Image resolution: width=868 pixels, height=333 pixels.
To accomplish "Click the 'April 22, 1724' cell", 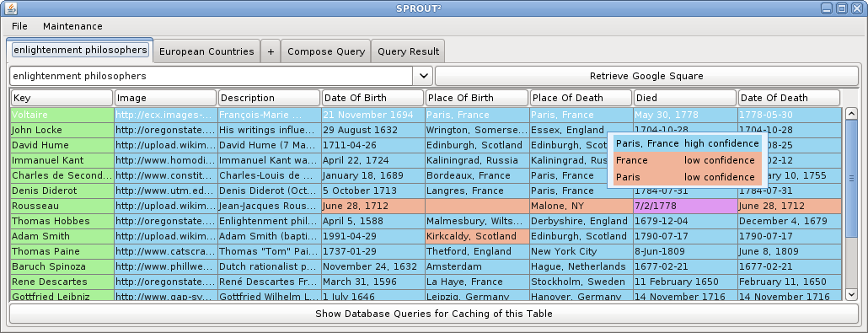I will [373, 160].
